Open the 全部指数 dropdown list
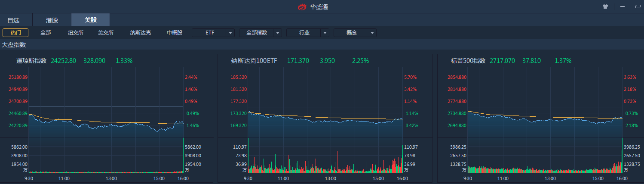The image size is (644, 184). pos(278,33)
